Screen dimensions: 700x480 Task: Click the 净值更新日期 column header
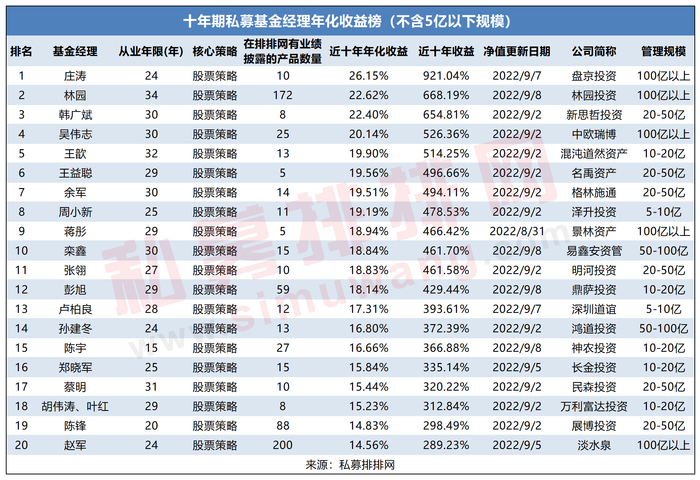click(x=517, y=51)
